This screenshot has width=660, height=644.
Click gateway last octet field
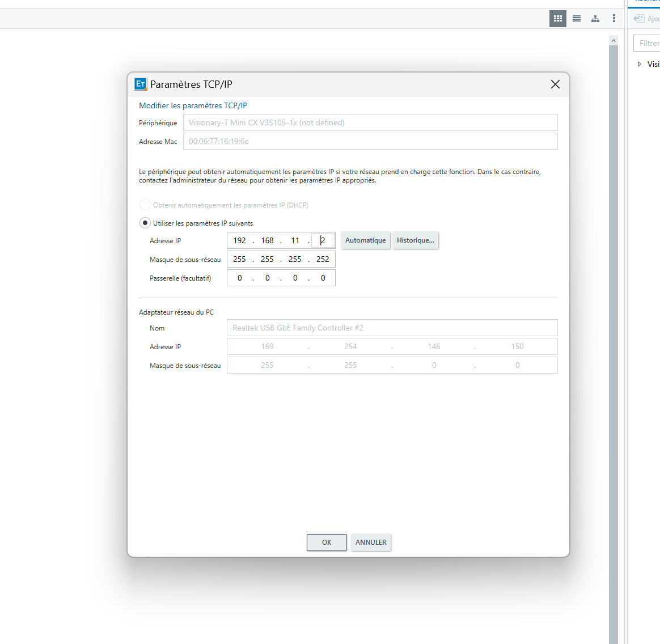pos(323,278)
